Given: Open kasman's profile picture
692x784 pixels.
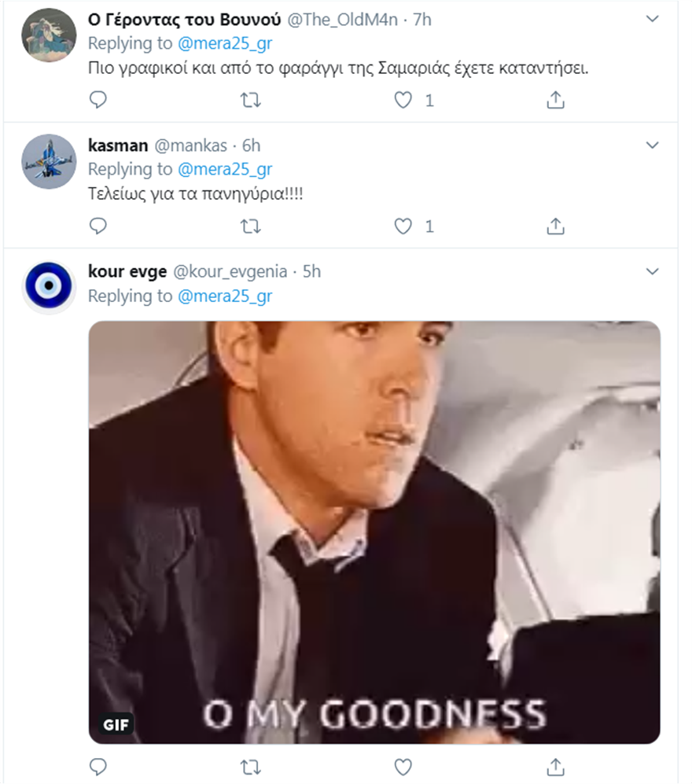Looking at the screenshot, I should [48, 160].
